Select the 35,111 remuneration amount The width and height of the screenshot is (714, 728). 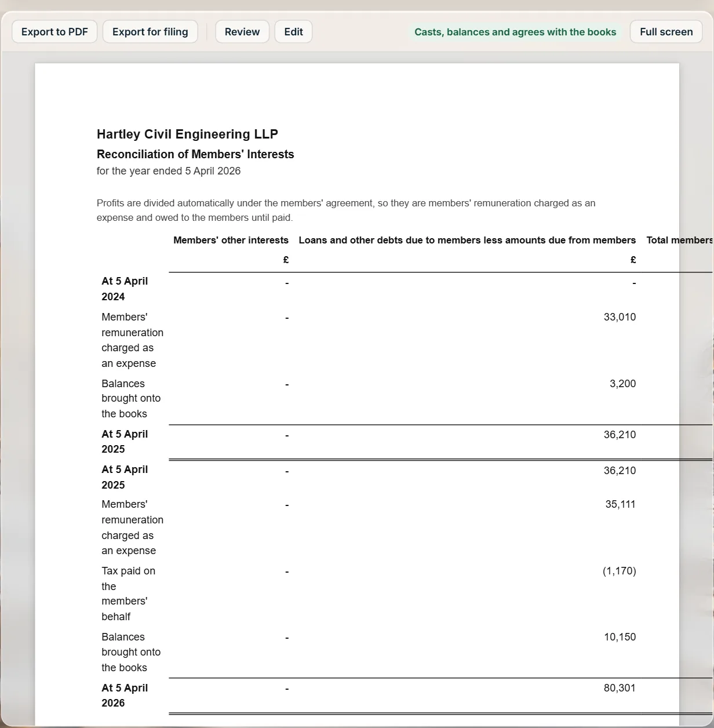(x=620, y=504)
